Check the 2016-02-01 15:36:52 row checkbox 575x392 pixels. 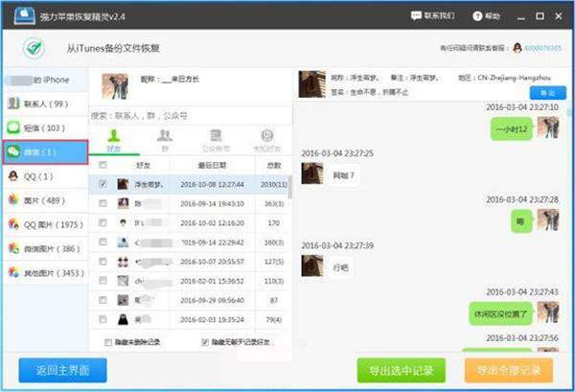(103, 281)
